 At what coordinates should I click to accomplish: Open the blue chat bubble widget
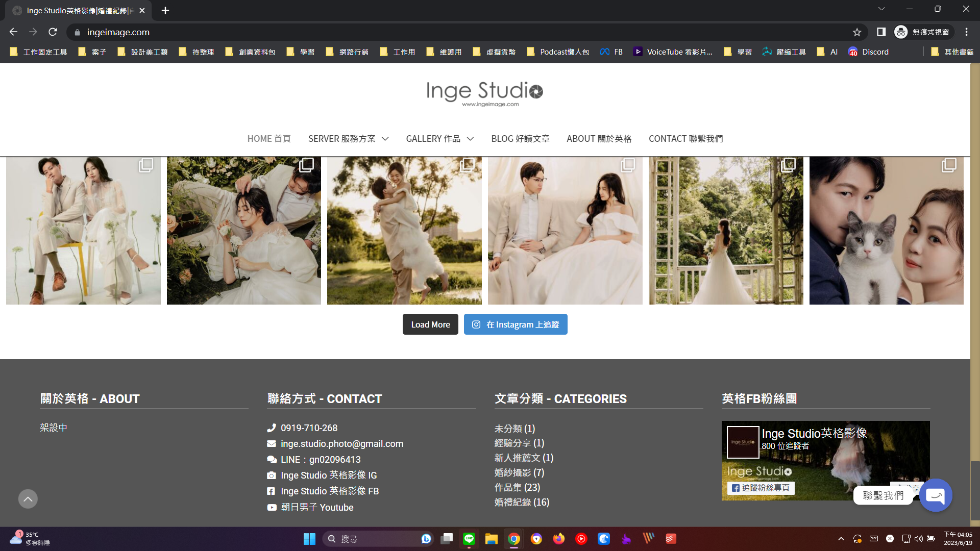pos(935,495)
